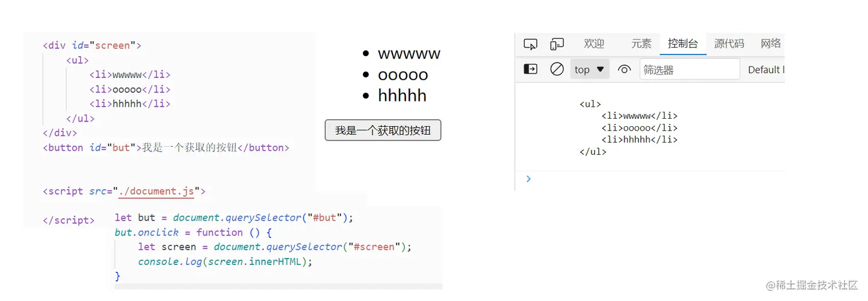The width and height of the screenshot is (868, 301).
Task: Click the hhhhh bullet item on page
Action: 402,95
